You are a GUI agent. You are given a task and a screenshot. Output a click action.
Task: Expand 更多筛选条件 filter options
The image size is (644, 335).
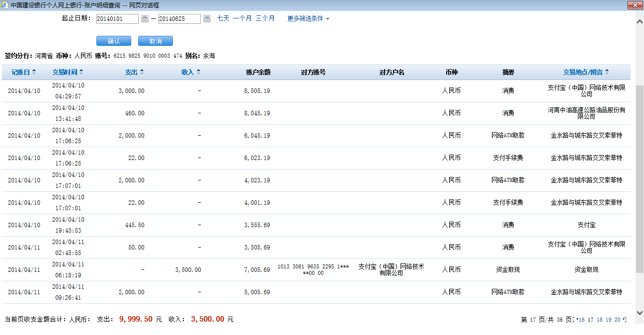click(308, 19)
